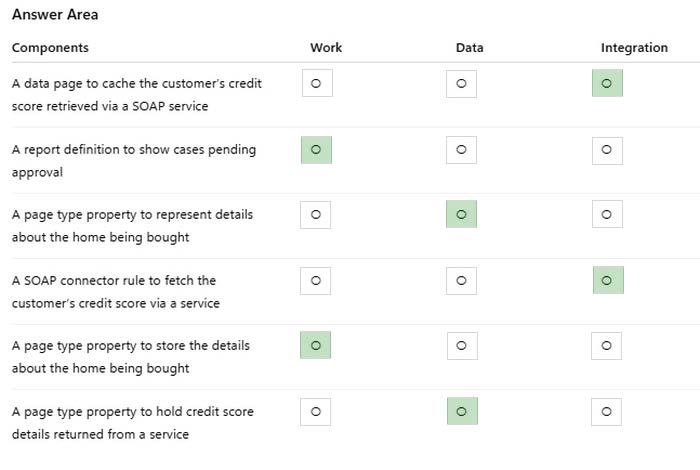This screenshot has width=700, height=470.
Task: Click the Integration column header
Action: point(634,48)
